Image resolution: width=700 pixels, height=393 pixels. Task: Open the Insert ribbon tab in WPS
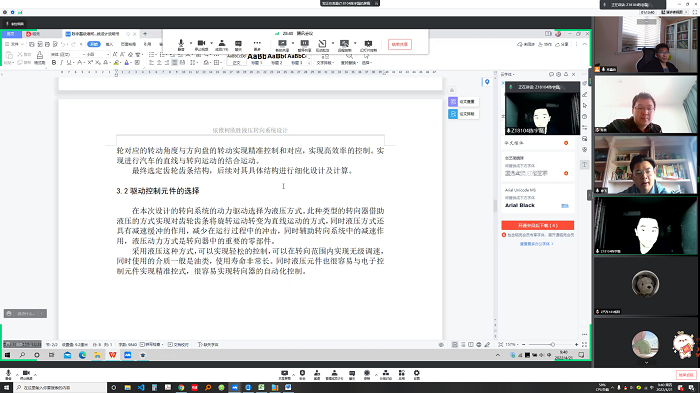pos(109,44)
